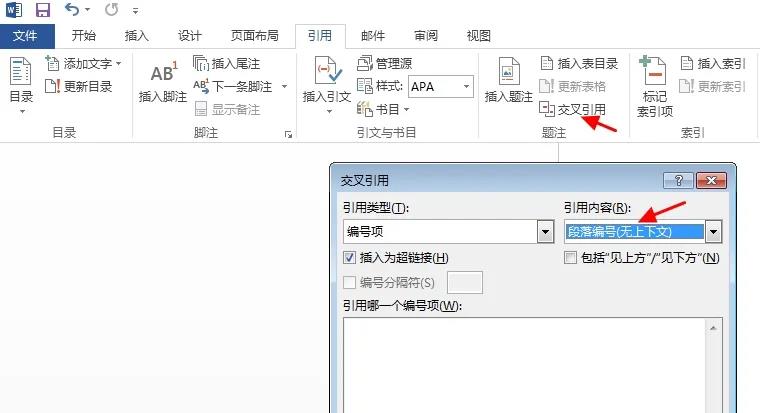This screenshot has width=760, height=413.
Task: Click the 目录 dropdown arrow below the icon
Action: [22, 112]
